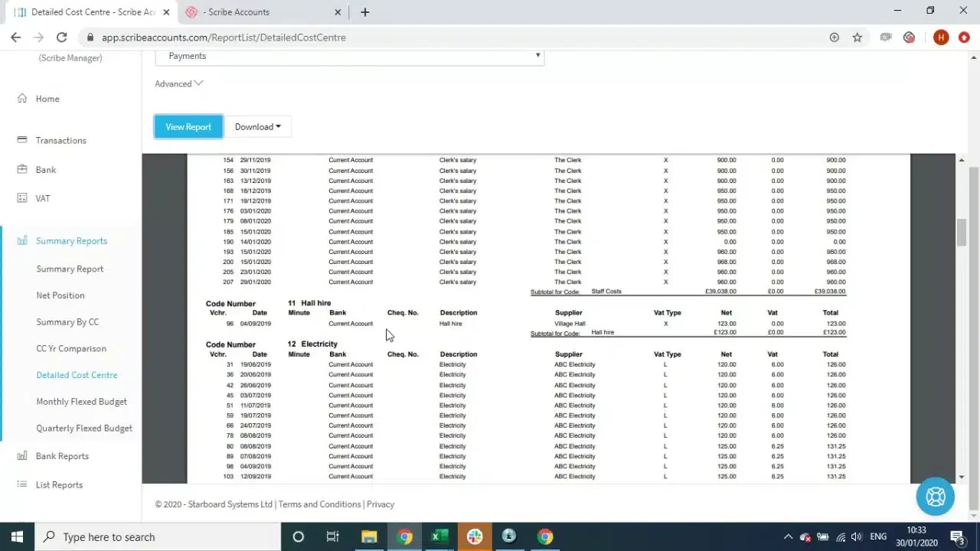The height and width of the screenshot is (551, 980).
Task: Click the report viewer scroll up arrow
Action: click(x=962, y=159)
